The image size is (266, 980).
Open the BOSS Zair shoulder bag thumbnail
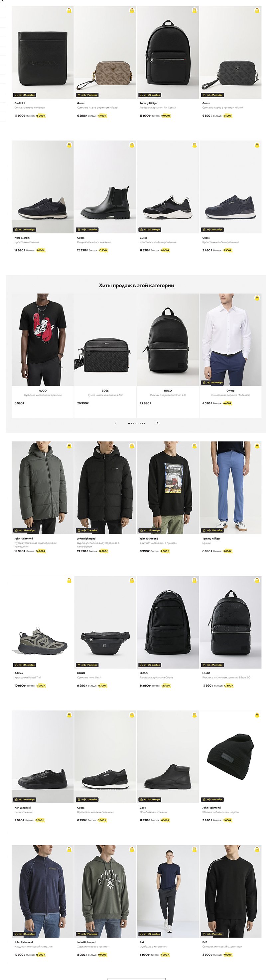tap(105, 340)
